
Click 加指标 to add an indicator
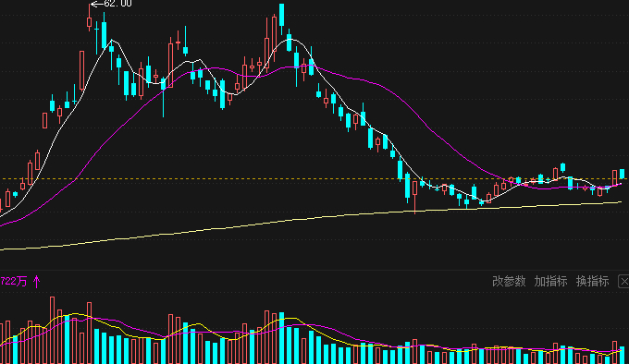pyautogui.click(x=550, y=282)
